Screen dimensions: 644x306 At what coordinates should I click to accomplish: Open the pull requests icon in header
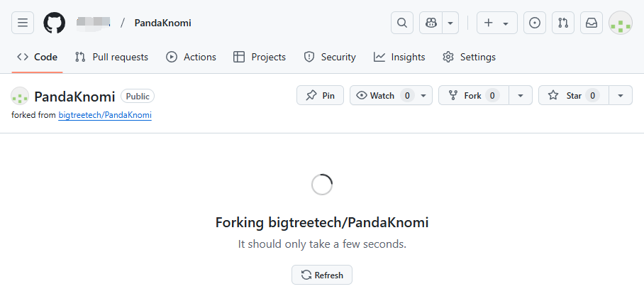pyautogui.click(x=563, y=23)
